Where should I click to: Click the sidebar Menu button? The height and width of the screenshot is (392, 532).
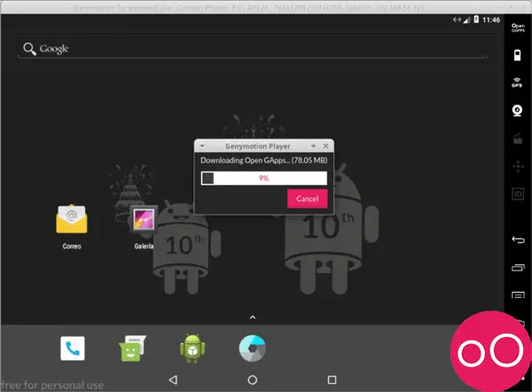pyautogui.click(x=518, y=295)
